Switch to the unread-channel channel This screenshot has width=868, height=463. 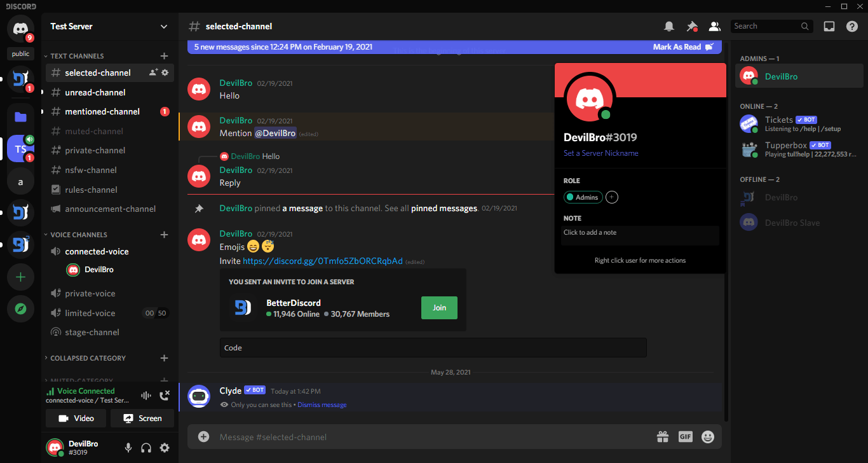coord(95,92)
